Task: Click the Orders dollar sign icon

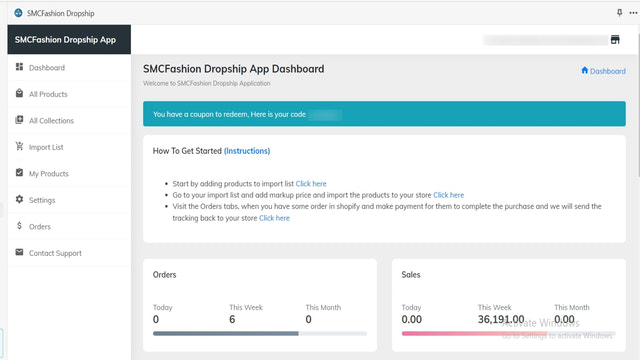Action: pos(19,225)
